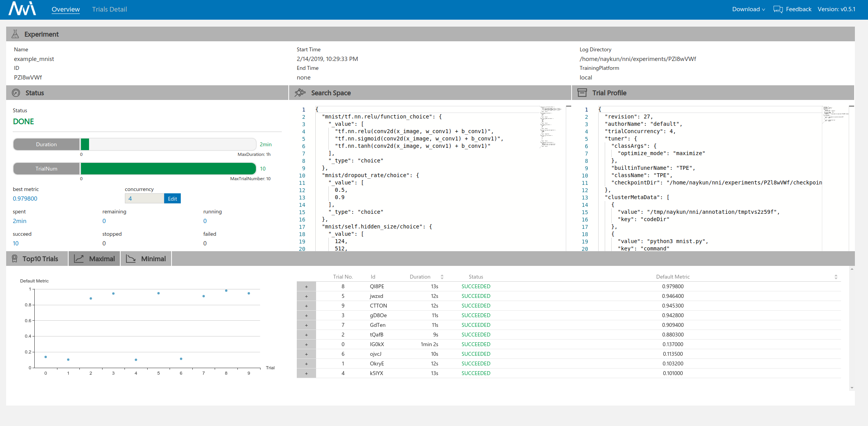Sort by Duration column arrows

442,277
